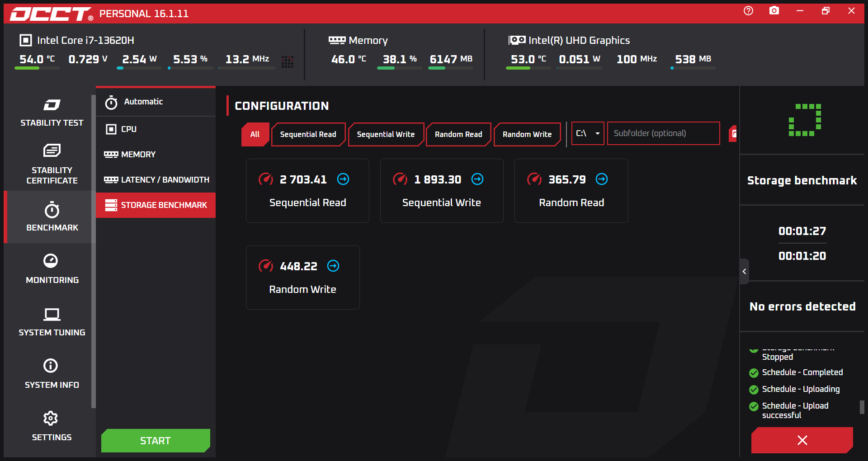Click the partially hidden red button after subfolder

coord(733,134)
